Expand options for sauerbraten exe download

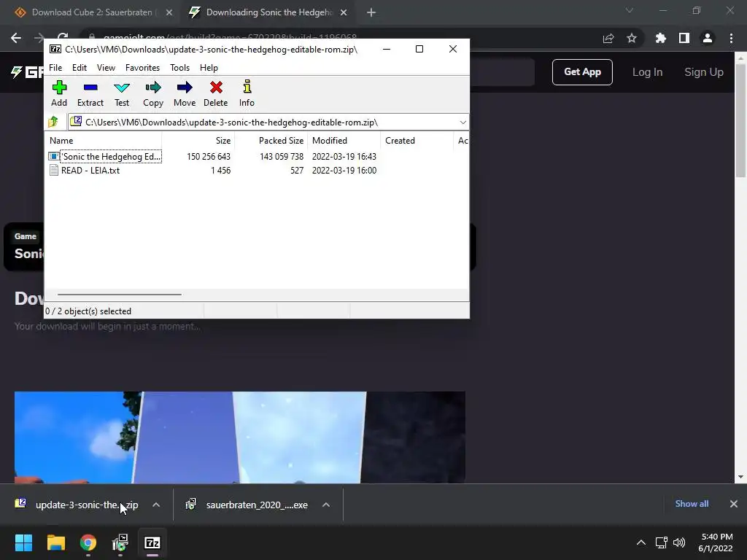(326, 505)
